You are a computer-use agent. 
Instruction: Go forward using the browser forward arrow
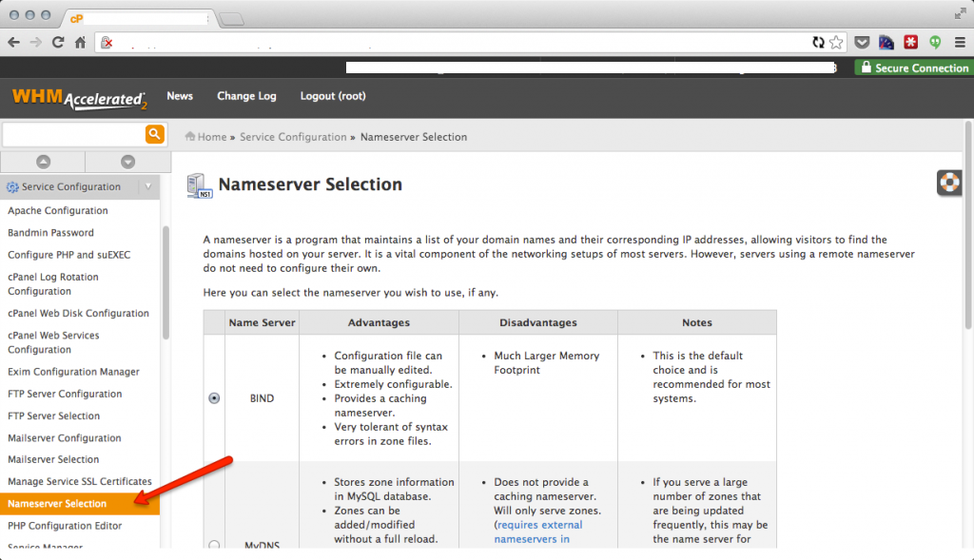tap(36, 42)
